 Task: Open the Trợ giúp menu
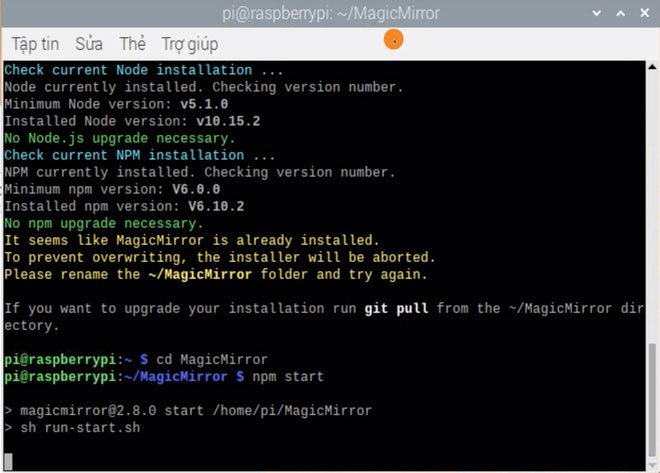pos(190,45)
